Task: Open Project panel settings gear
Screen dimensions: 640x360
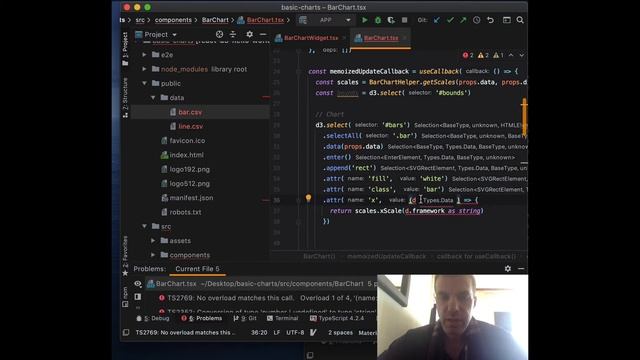Action: [249, 34]
